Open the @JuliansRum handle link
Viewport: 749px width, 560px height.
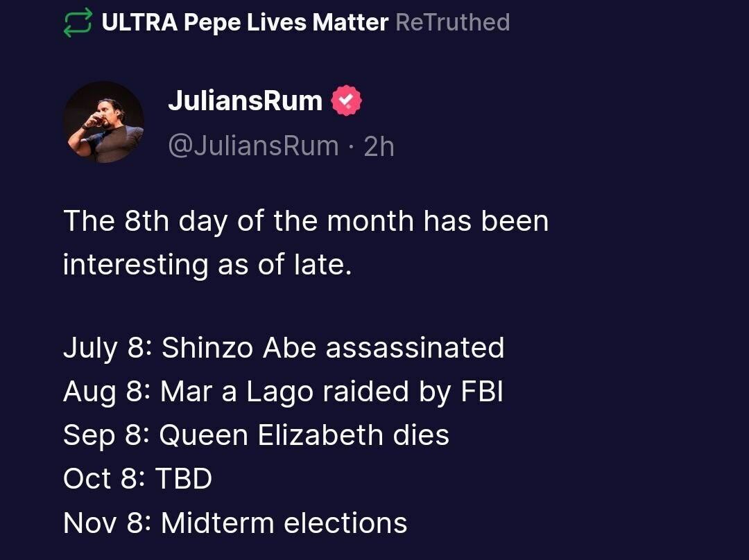(253, 146)
